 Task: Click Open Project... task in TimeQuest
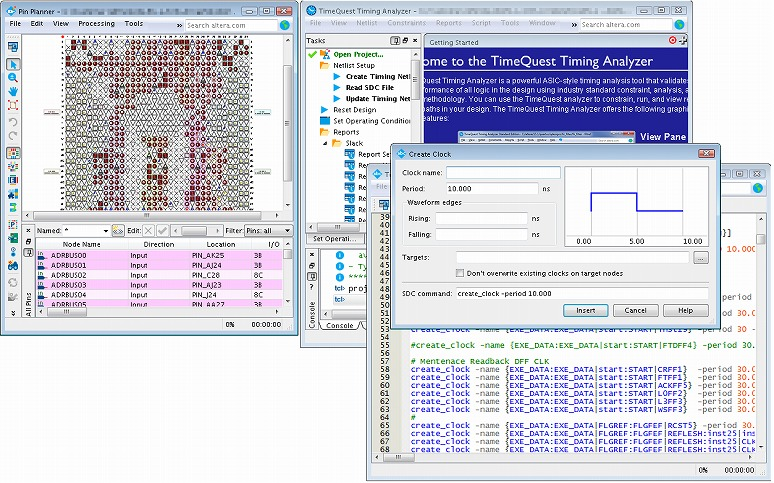[x=358, y=54]
